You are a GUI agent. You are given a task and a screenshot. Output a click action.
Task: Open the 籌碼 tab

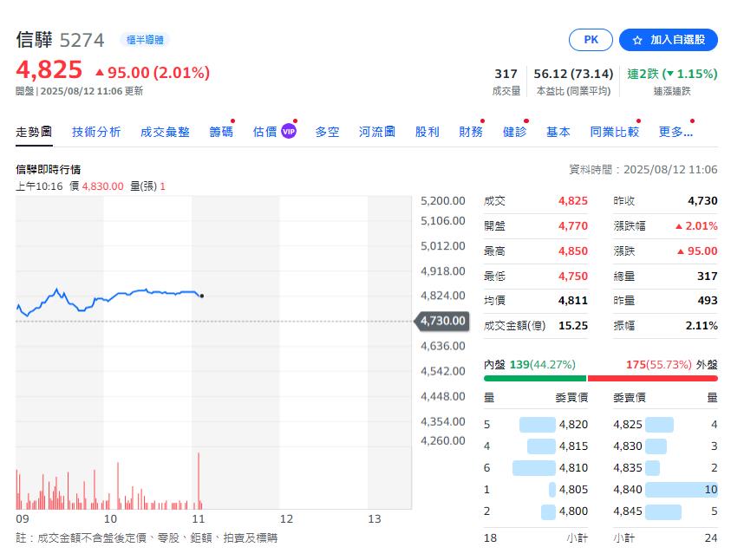tap(221, 132)
